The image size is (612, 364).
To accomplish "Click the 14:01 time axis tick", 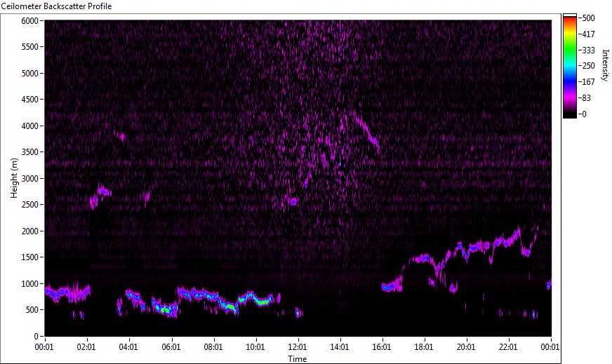I will pyautogui.click(x=340, y=347).
